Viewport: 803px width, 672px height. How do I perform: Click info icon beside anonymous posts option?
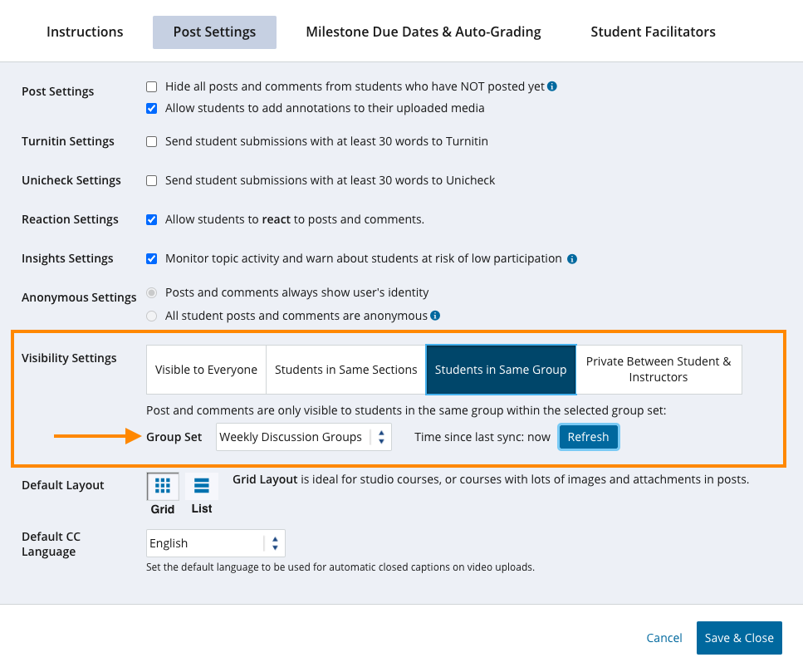coord(435,316)
